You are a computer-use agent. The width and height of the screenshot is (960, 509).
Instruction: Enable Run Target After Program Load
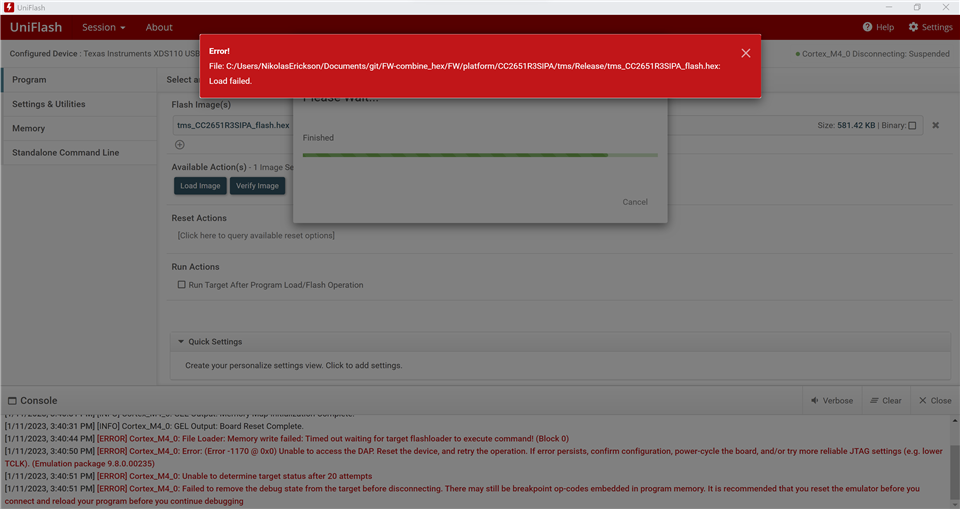tap(181, 285)
